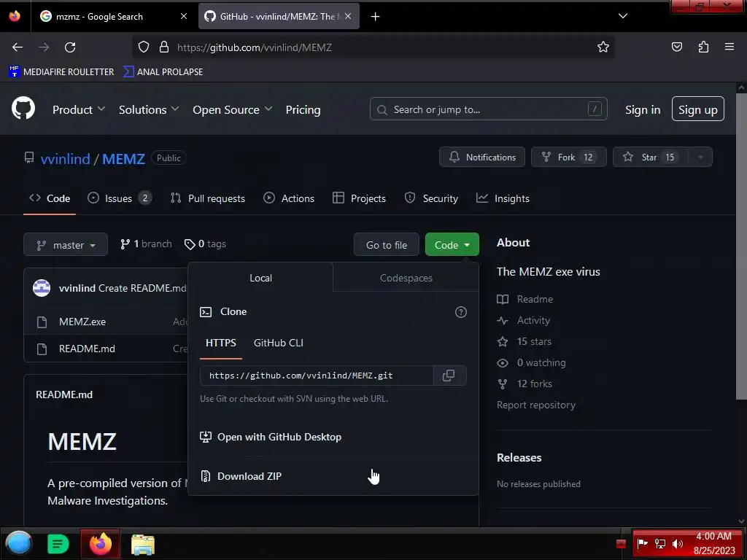The width and height of the screenshot is (747, 560).
Task: Click the Sign up button
Action: point(698,109)
